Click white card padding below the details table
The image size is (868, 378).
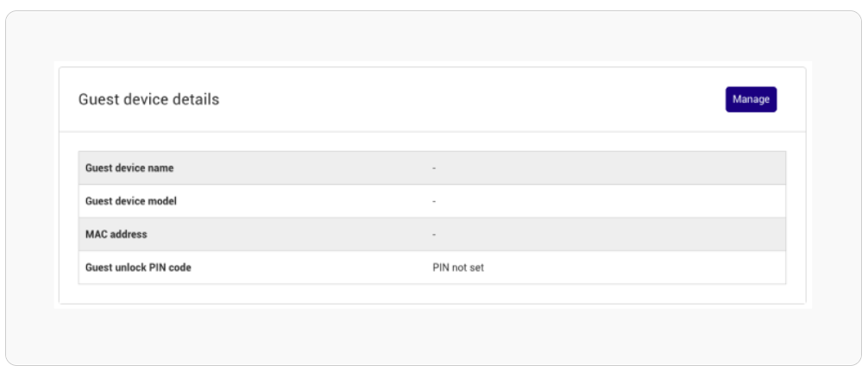click(x=431, y=294)
